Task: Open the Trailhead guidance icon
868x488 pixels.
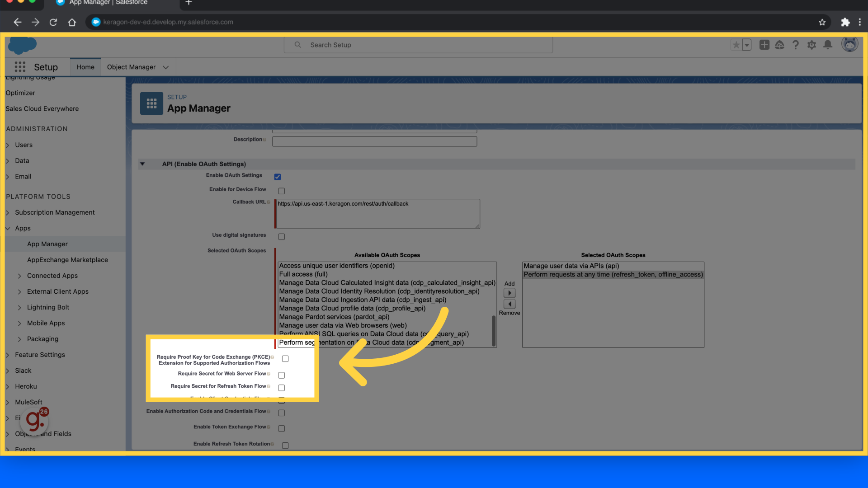Action: coord(780,45)
